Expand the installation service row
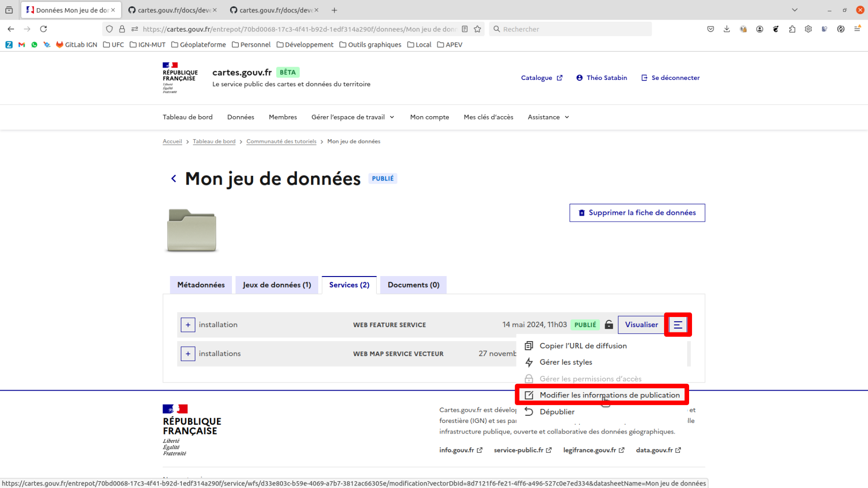Viewport: 868px width, 488px height. [188, 325]
